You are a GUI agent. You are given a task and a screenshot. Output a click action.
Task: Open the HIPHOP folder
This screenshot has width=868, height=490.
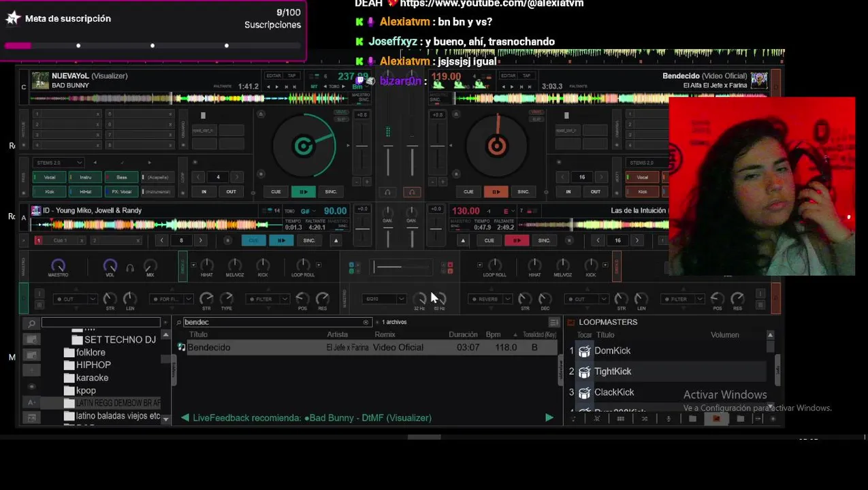pyautogui.click(x=87, y=365)
